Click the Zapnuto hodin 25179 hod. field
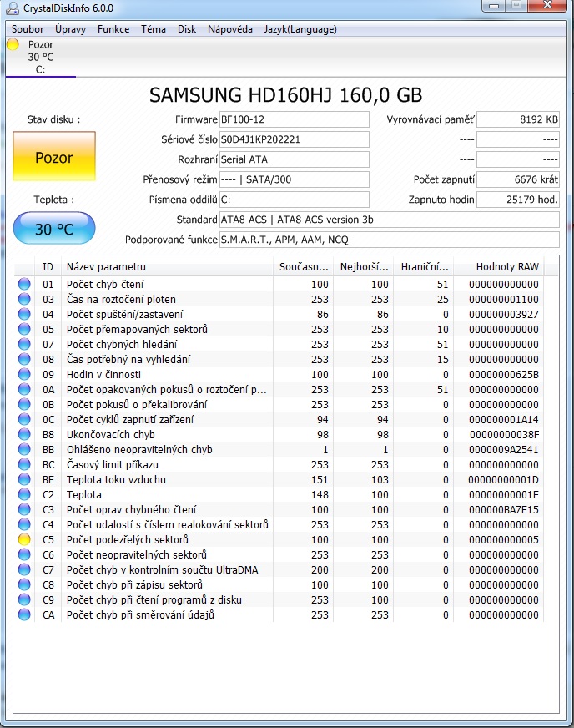The image size is (574, 728). coord(518,200)
